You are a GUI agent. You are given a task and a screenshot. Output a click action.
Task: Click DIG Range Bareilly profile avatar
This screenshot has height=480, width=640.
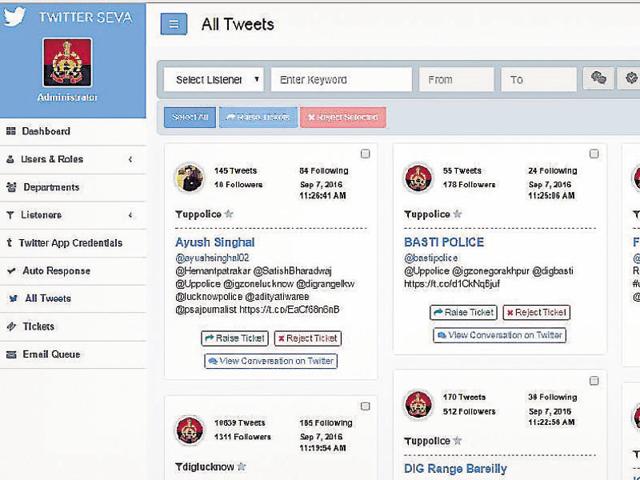click(x=418, y=404)
